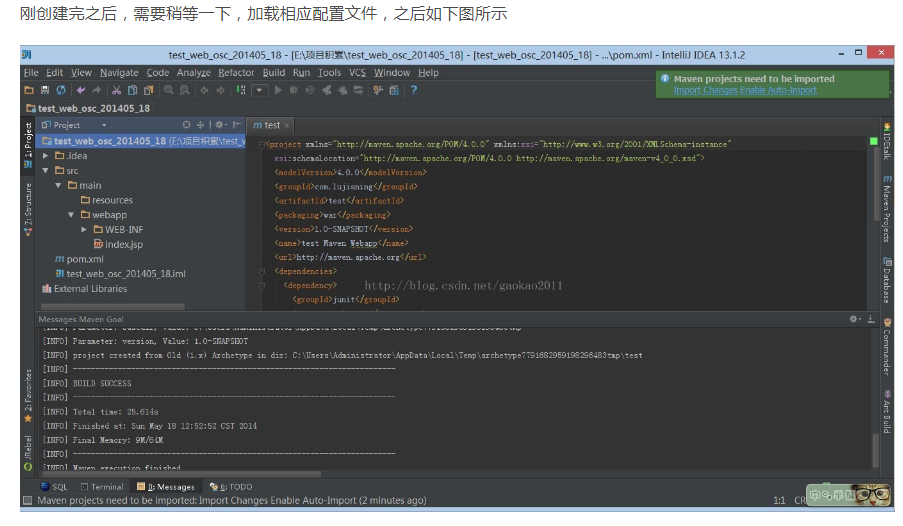Screen dimensions: 903x526
Task: Collapse the src folder arrow
Action: (45, 171)
